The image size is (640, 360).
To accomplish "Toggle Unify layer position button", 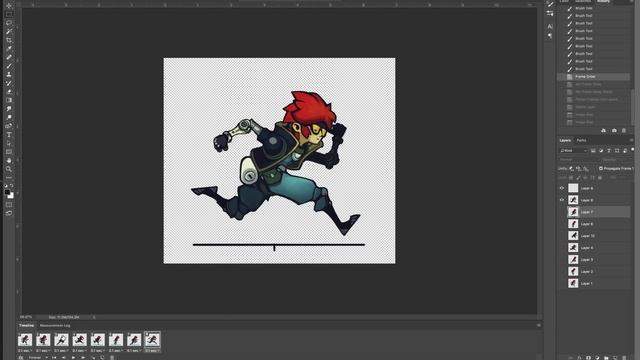I will (572, 168).
